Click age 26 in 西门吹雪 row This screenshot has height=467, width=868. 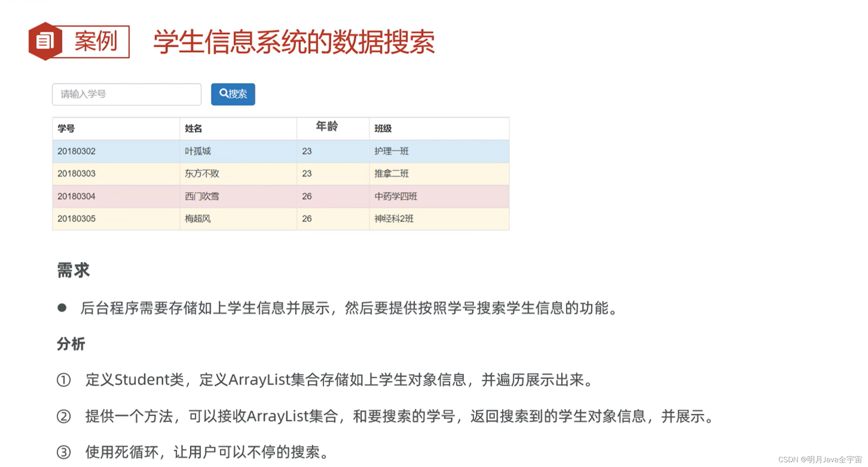307,196
